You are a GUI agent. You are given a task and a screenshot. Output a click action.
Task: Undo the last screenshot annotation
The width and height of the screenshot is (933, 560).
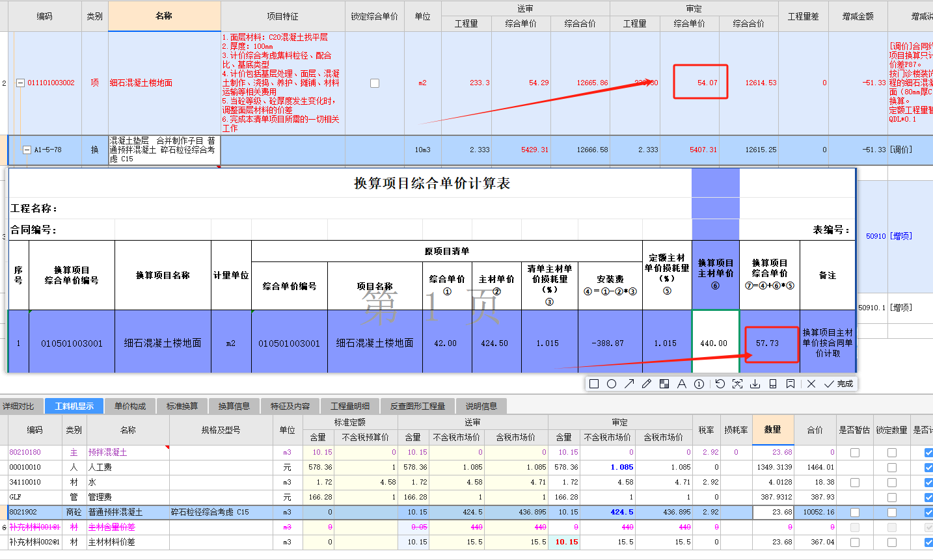click(x=720, y=384)
